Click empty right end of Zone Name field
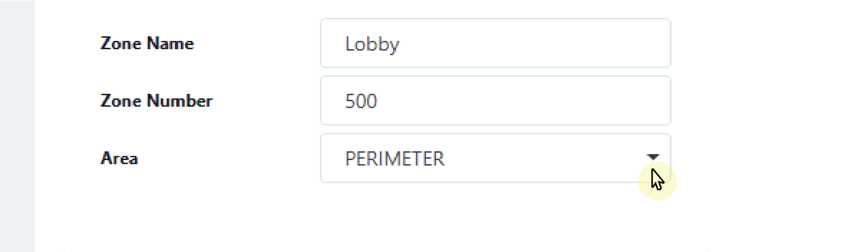 pos(633,43)
